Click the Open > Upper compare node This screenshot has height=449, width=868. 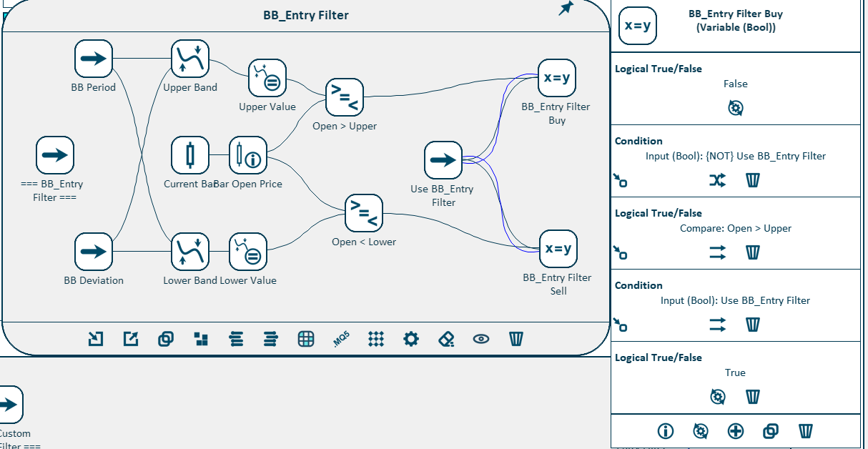click(345, 97)
